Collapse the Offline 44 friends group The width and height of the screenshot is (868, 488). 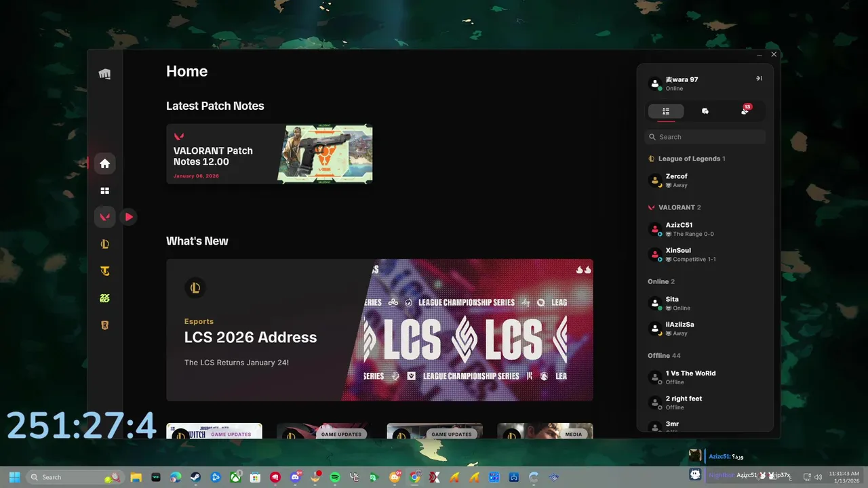(664, 355)
